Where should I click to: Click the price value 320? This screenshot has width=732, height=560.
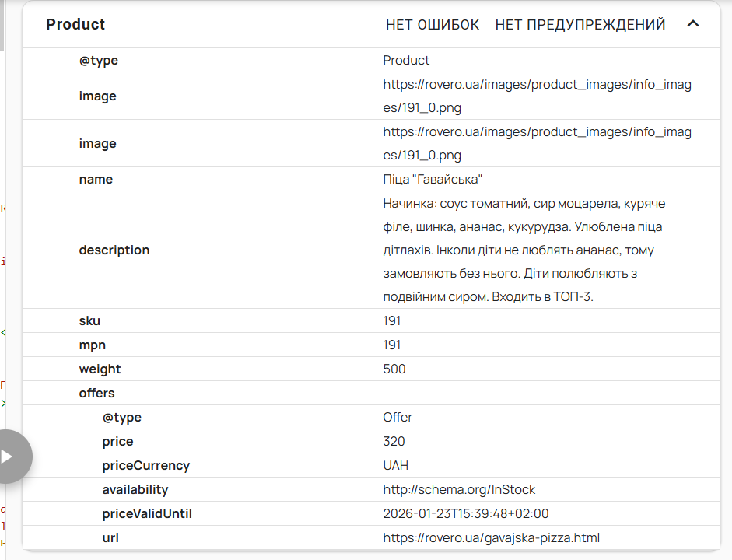point(394,442)
